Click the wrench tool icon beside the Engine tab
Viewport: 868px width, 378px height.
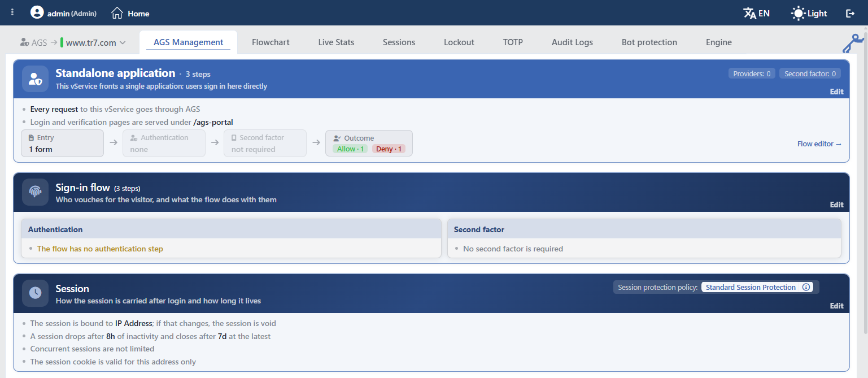coord(853,43)
